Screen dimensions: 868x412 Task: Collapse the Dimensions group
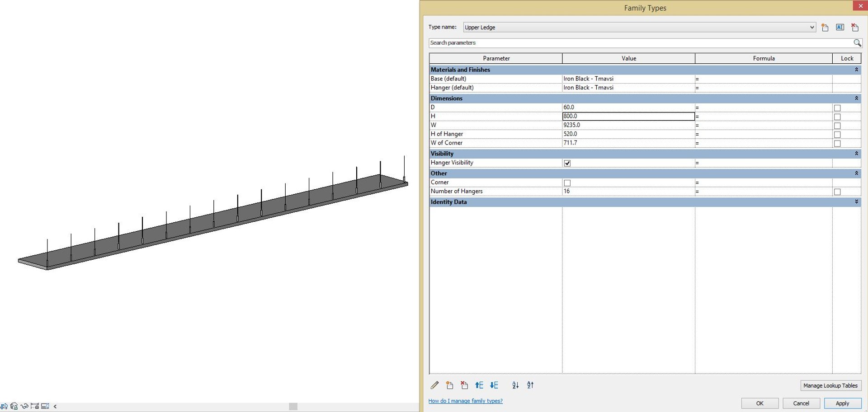pos(856,98)
